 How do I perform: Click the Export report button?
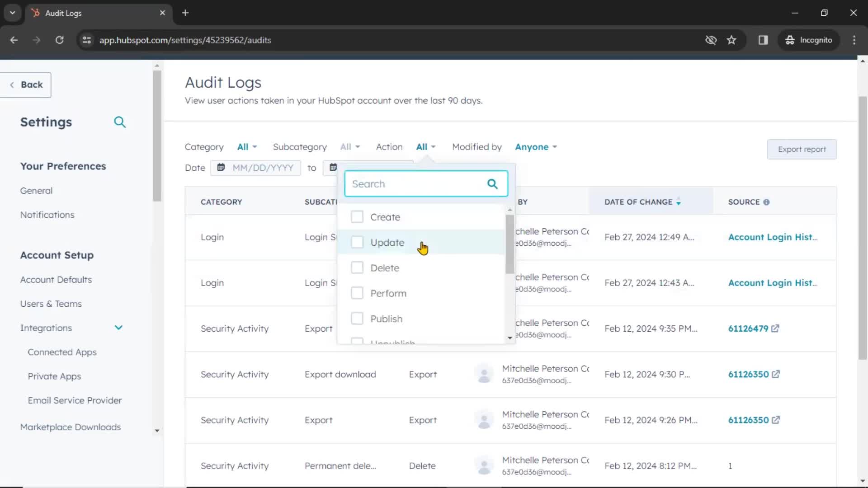[802, 149]
